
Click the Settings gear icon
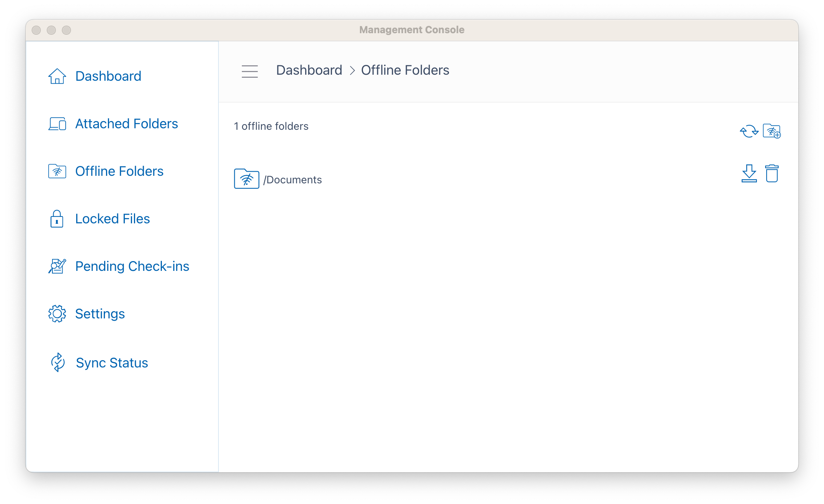point(57,314)
